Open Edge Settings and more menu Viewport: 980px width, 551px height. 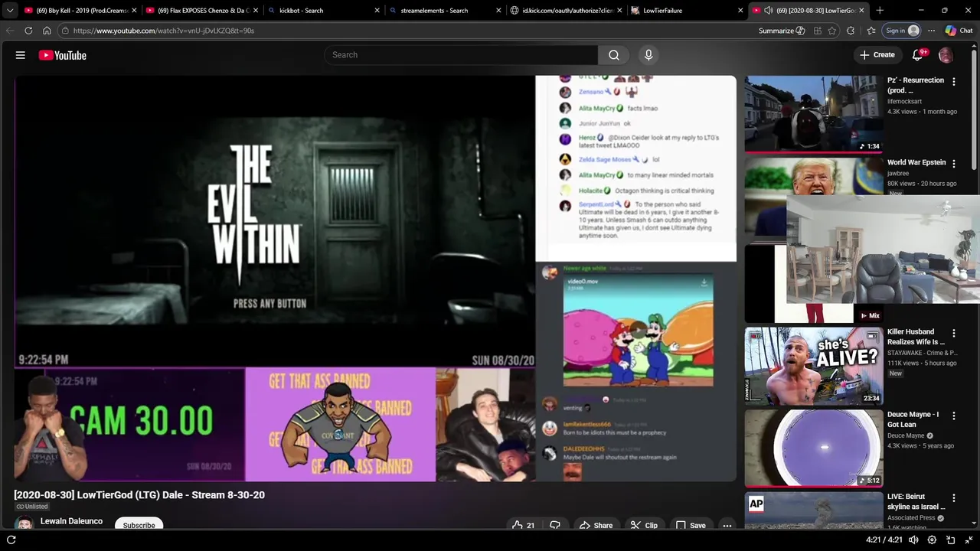[x=931, y=31]
